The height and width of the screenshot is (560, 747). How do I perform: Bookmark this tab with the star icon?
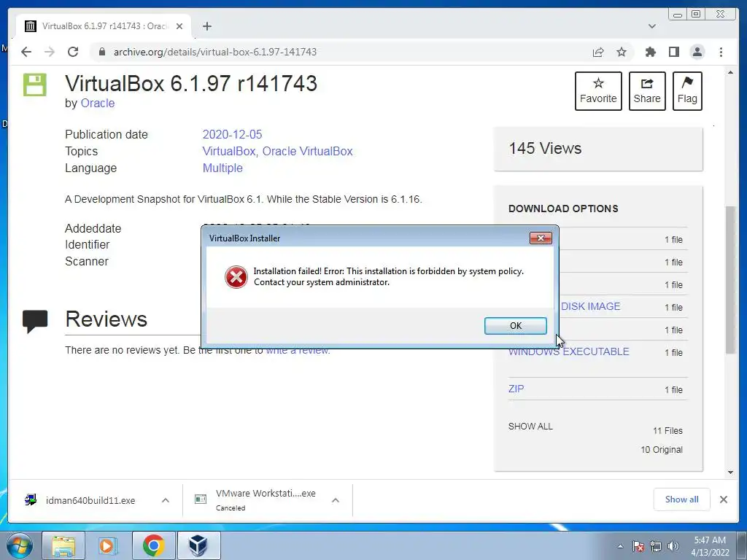[x=622, y=52]
